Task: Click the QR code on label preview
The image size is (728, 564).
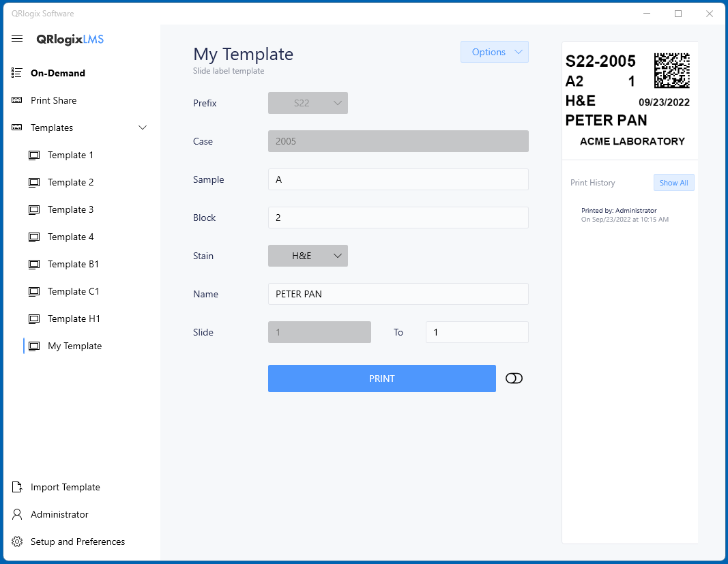Action: tap(672, 70)
